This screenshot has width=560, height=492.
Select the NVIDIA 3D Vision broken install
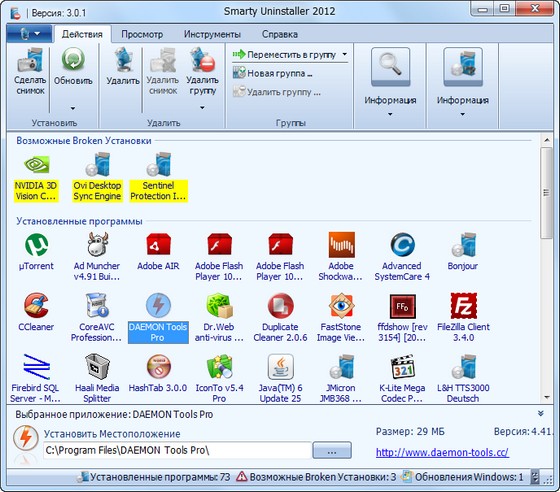pos(36,177)
